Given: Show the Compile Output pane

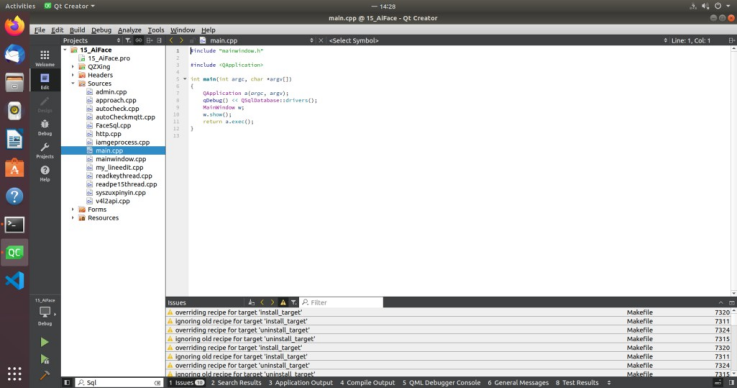Looking at the screenshot, I should coord(367,382).
